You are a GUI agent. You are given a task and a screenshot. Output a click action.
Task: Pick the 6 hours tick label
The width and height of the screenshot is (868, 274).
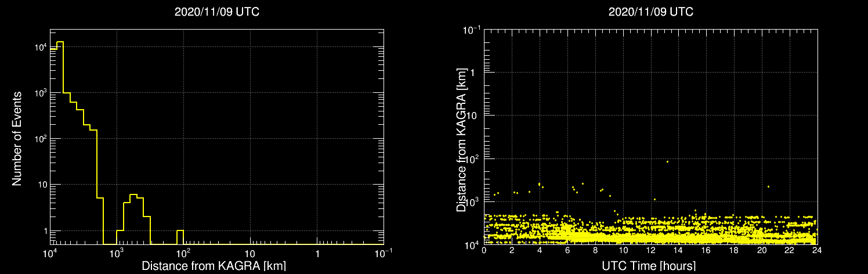click(567, 251)
